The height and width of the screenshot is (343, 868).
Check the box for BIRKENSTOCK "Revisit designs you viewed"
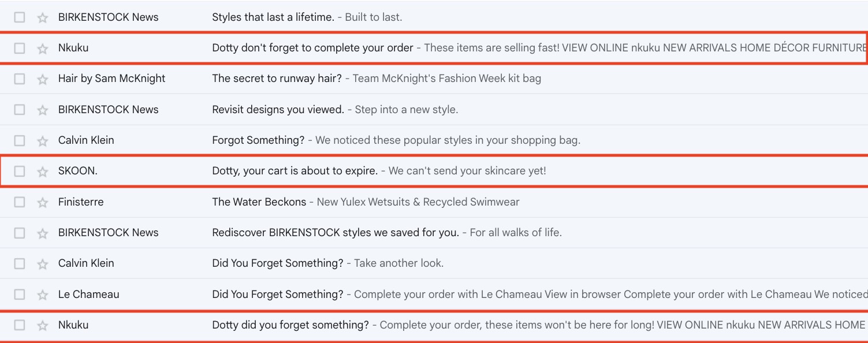click(x=19, y=109)
